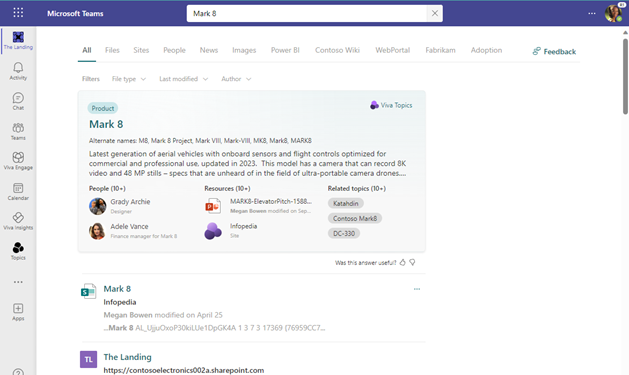The height and width of the screenshot is (375, 629).
Task: Click the search input field with Mark 8
Action: 307,13
